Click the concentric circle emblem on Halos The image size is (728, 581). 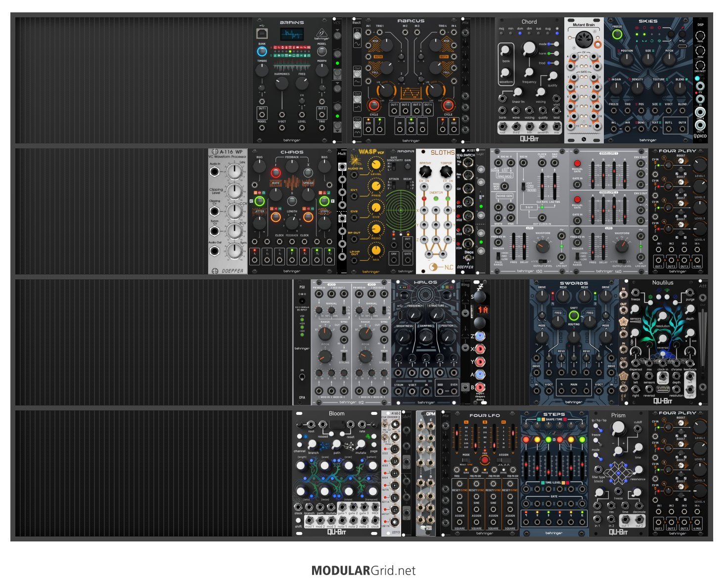click(425, 295)
